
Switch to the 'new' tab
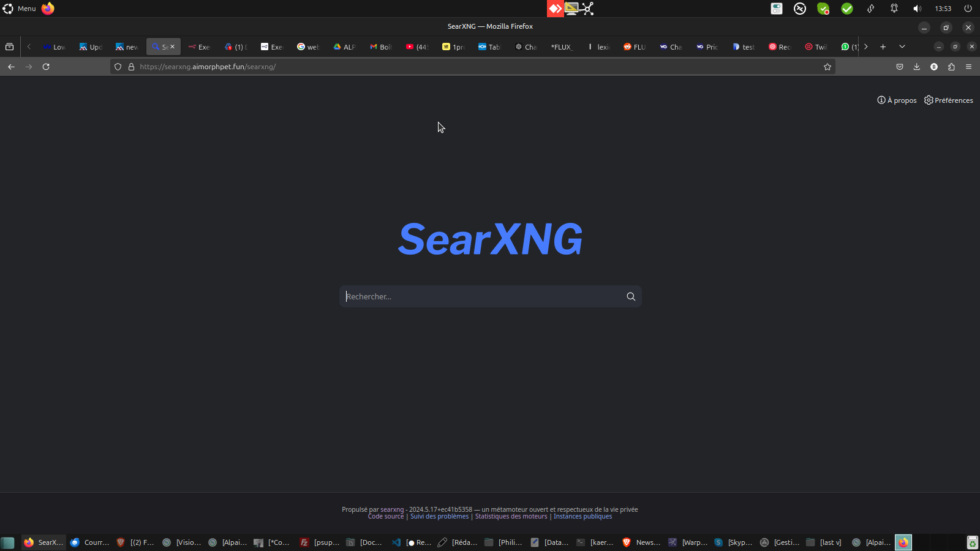tap(127, 47)
